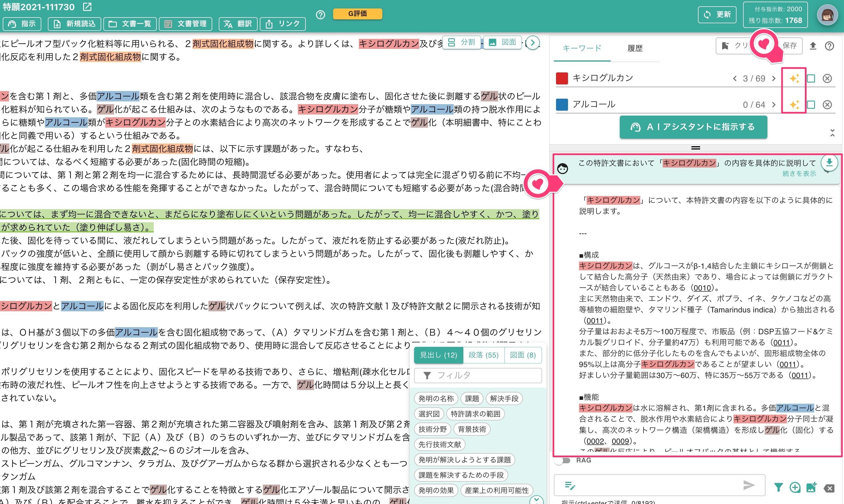844x504 pixels.
Task: Open paragraph reference link 0010
Action: (702, 288)
